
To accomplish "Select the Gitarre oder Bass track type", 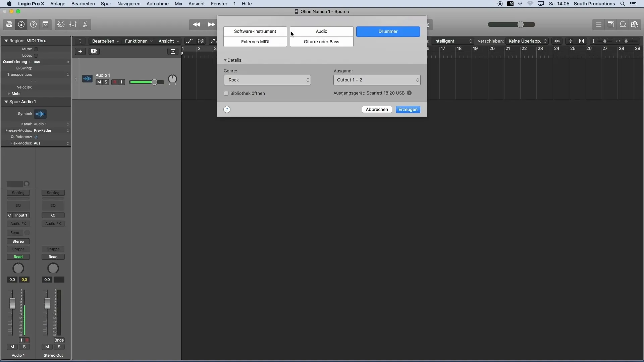I will pyautogui.click(x=322, y=42).
